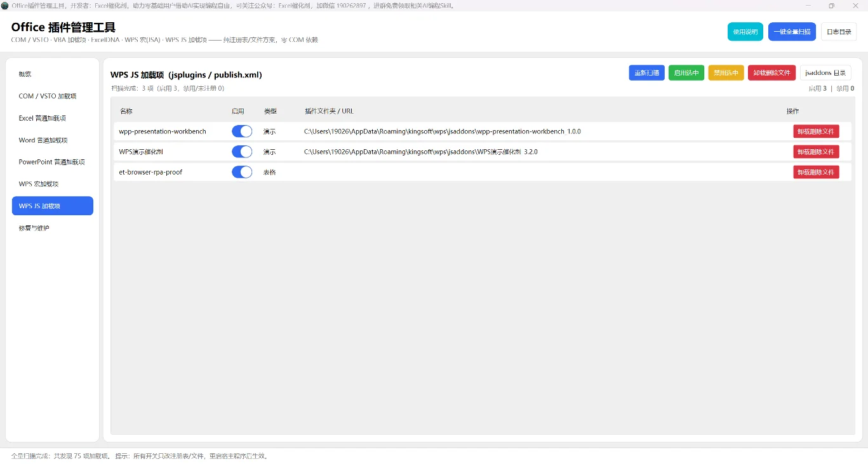Go to COM / VSTO 加载项 in sidebar
The height and width of the screenshot is (464, 868).
point(53,96)
